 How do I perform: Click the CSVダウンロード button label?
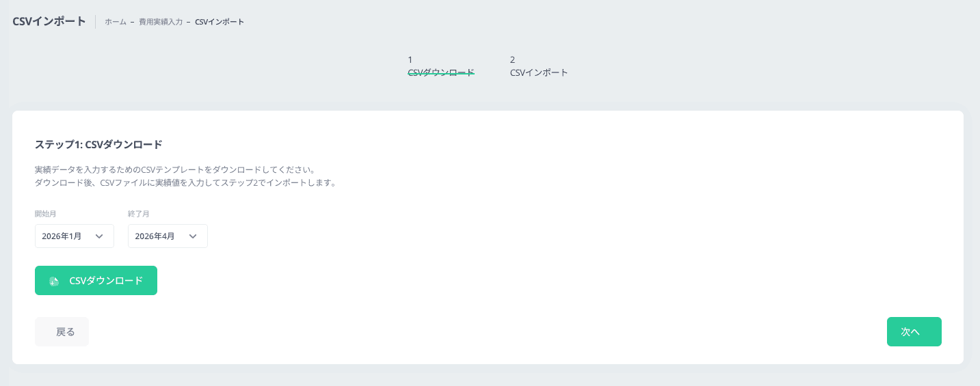click(x=106, y=281)
